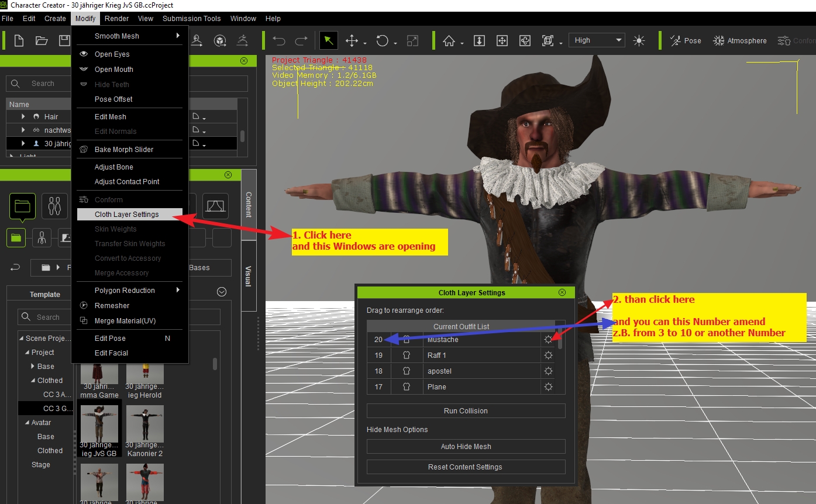
Task: Expand the nachtws node in scene tree
Action: tap(23, 130)
